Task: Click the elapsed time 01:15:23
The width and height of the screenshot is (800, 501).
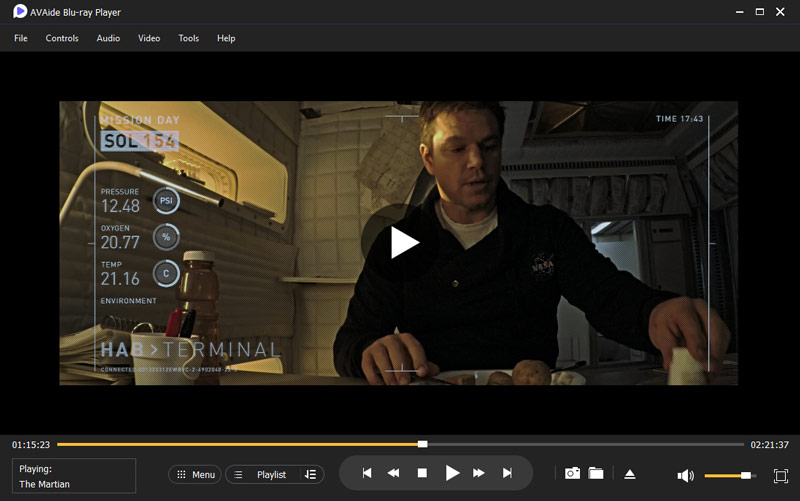Action: (31, 445)
